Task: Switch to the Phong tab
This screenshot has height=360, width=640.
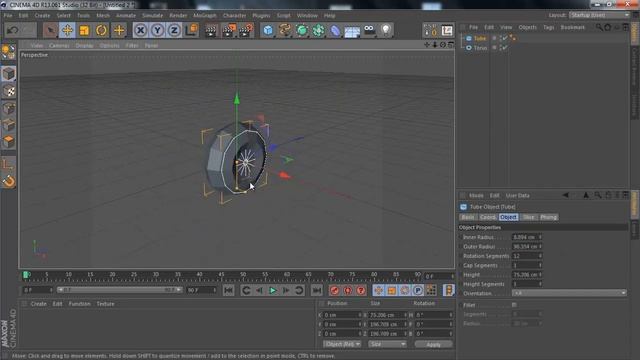Action: (x=549, y=217)
